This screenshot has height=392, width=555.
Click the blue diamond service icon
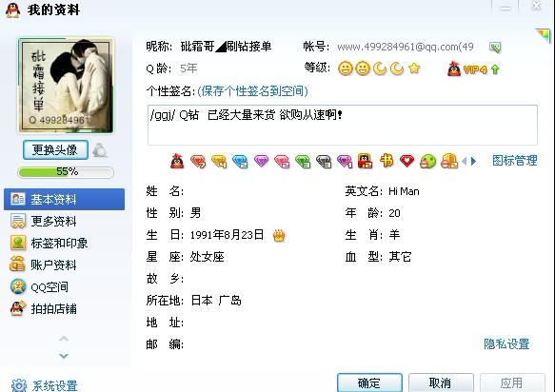point(240,162)
